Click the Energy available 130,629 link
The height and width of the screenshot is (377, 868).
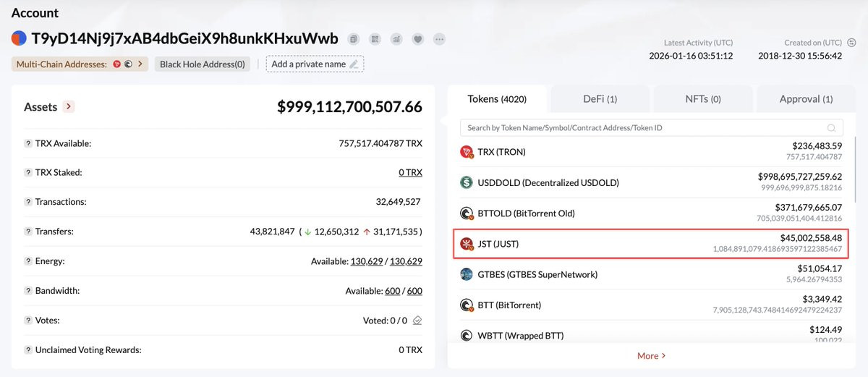[x=367, y=261]
